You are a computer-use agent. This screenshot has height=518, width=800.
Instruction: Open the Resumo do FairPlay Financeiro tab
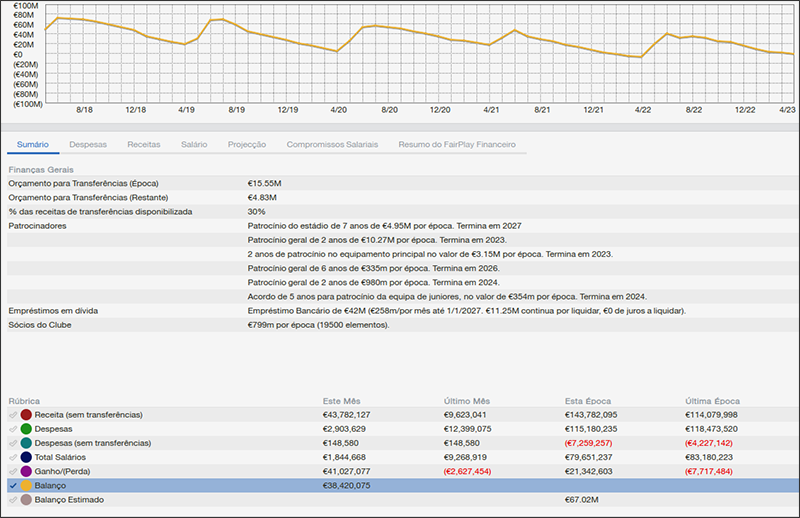(456, 145)
